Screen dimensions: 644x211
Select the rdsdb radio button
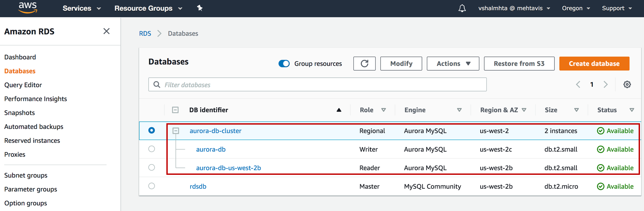152,186
